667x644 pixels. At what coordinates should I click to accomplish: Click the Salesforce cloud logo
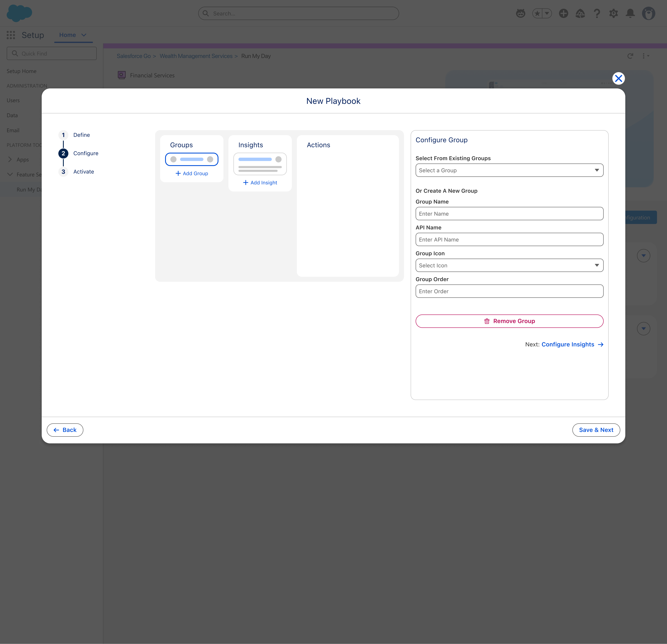[x=19, y=13]
